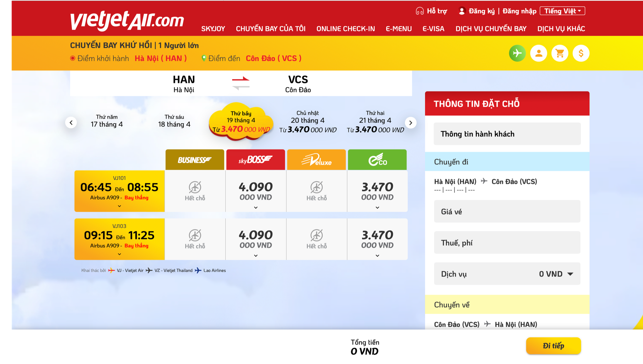Screen dimensions: 643x364
Task: Click the shopping cart step icon
Action: tap(560, 53)
